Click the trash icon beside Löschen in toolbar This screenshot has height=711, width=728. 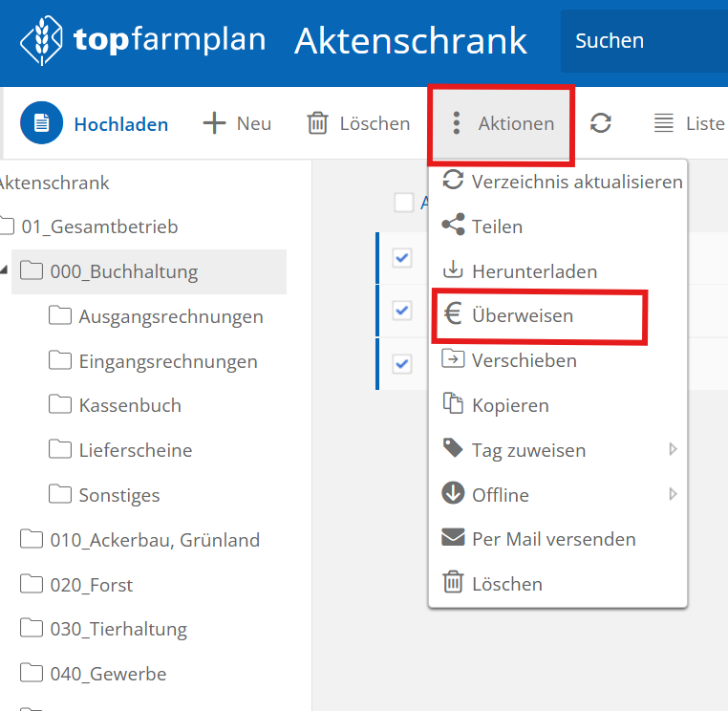[x=317, y=123]
